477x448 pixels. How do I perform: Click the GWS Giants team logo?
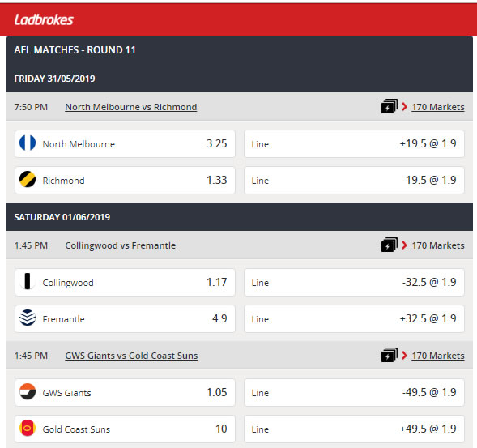pyautogui.click(x=28, y=391)
